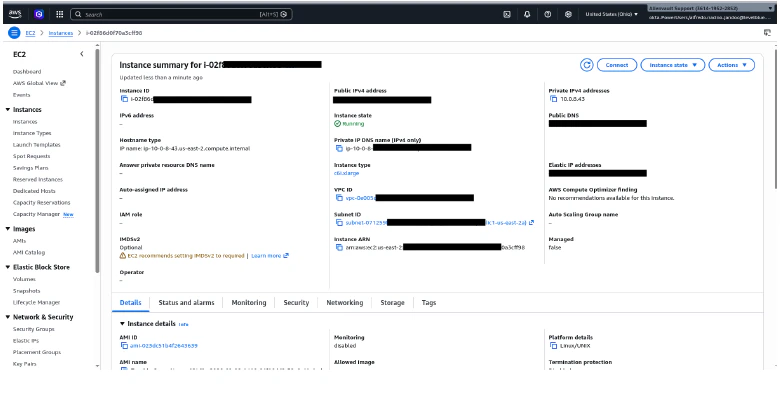Open Key Pairs in the sidebar
The height and width of the screenshot is (399, 780).
click(24, 364)
